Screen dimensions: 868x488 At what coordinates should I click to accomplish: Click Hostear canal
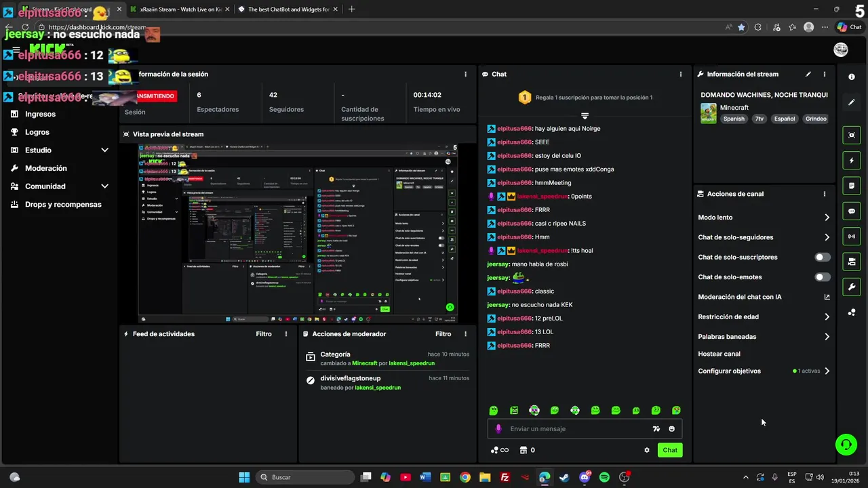[x=719, y=354]
